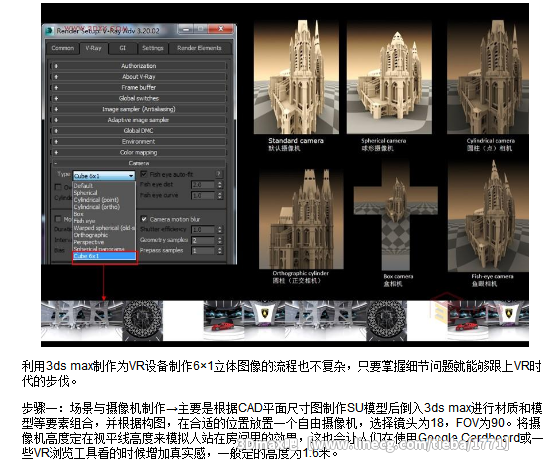This screenshot has width=549, height=463.
Task: Click the 'Fish-eye camera' caption text
Action: coord(492,276)
